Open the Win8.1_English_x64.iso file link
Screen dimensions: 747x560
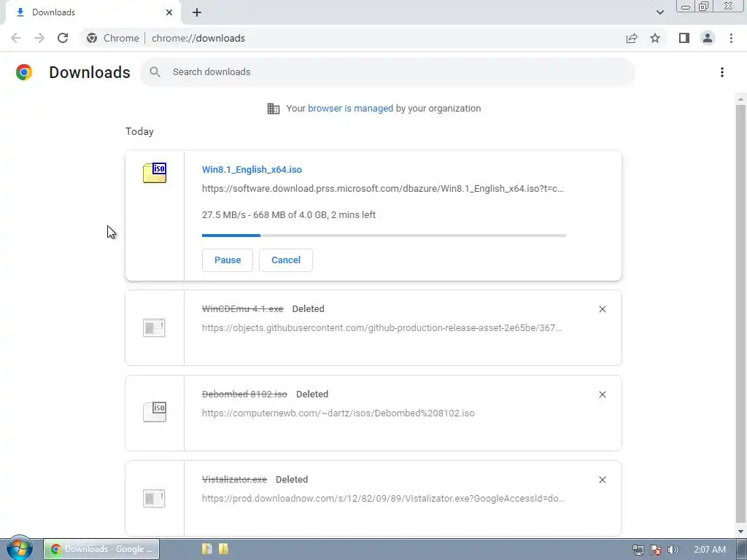pyautogui.click(x=252, y=169)
